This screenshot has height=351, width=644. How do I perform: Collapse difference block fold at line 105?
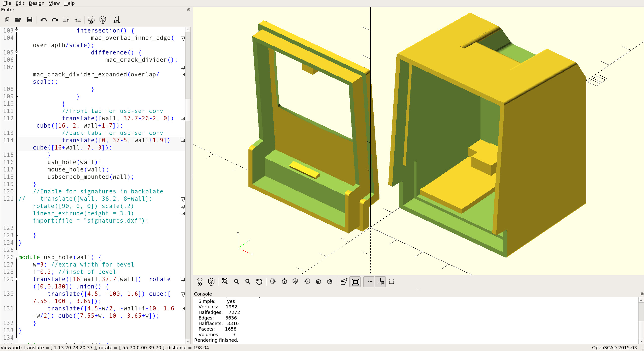[x=17, y=53]
